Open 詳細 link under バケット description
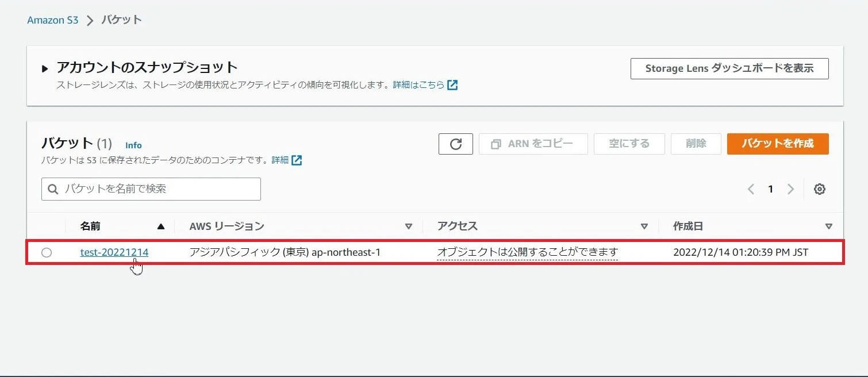 point(280,160)
